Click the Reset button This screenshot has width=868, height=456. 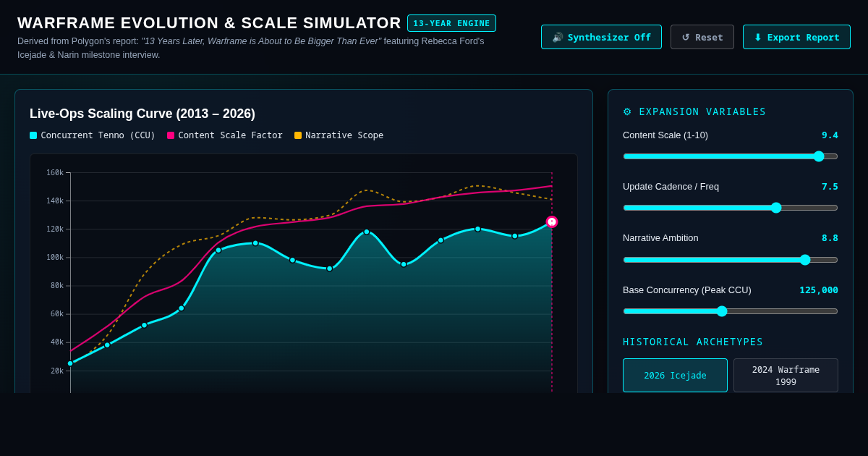coord(702,37)
